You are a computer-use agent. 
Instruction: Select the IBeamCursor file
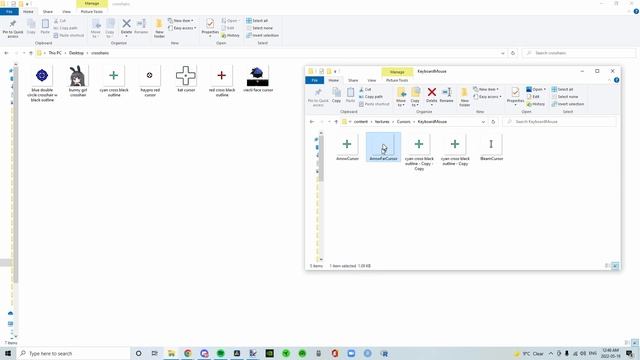click(491, 148)
